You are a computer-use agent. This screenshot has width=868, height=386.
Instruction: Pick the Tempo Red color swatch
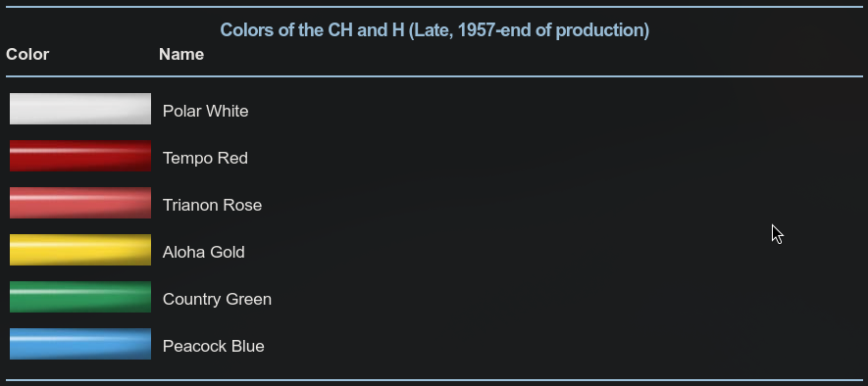pyautogui.click(x=80, y=156)
